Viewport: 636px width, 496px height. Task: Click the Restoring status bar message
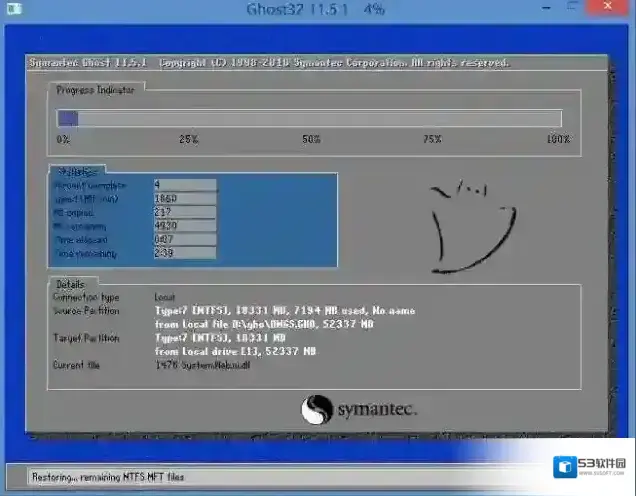pyautogui.click(x=107, y=477)
